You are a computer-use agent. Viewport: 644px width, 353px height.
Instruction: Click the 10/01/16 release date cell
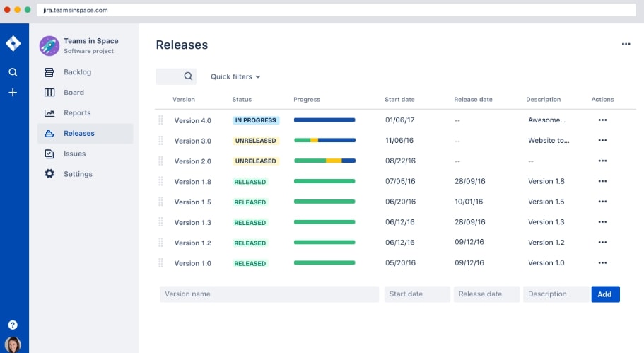coord(469,202)
